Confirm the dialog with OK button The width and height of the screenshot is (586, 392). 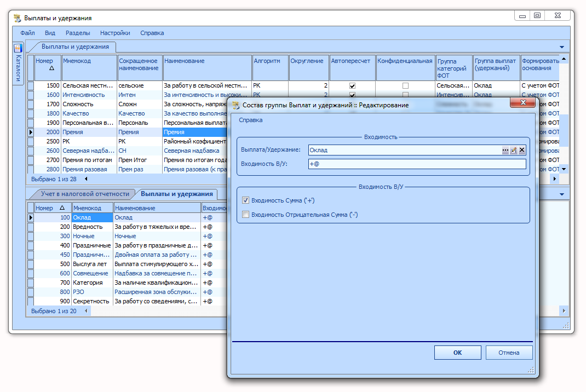[x=457, y=353]
